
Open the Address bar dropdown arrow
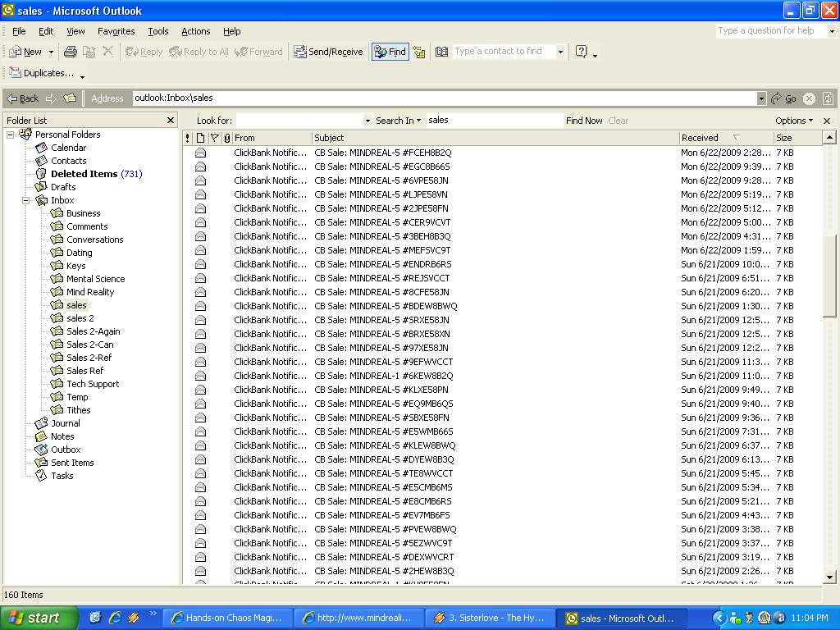point(761,98)
